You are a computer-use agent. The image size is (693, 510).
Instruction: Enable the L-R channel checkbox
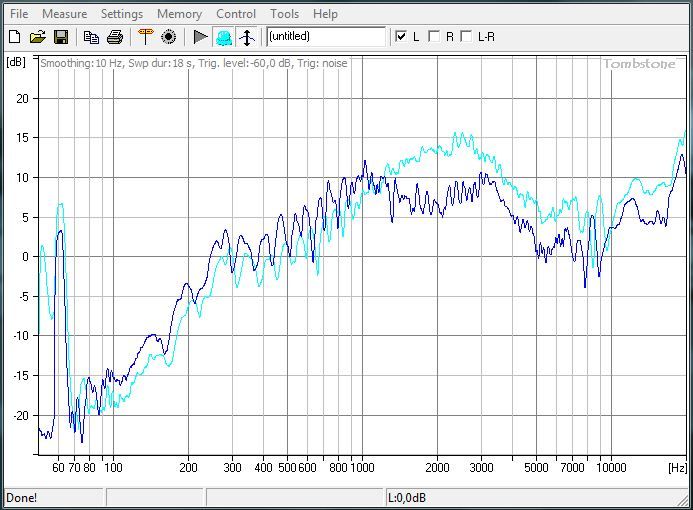466,37
